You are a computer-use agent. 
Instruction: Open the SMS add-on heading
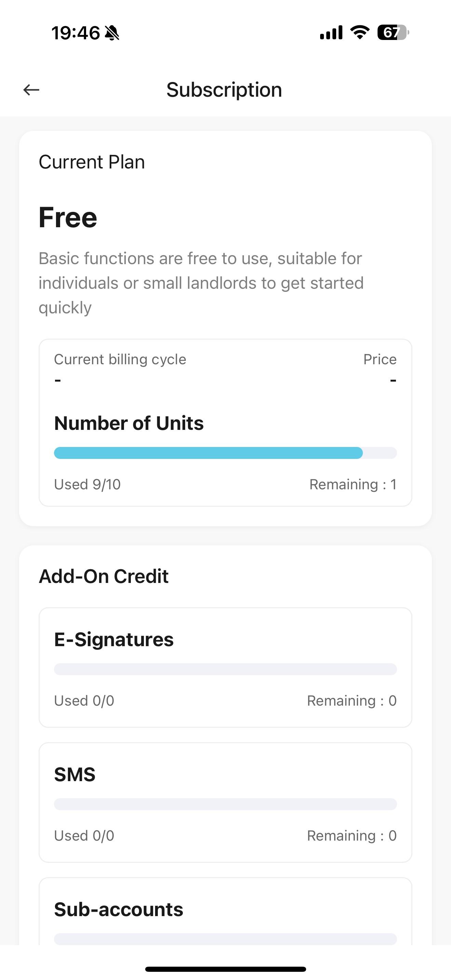pos(74,774)
